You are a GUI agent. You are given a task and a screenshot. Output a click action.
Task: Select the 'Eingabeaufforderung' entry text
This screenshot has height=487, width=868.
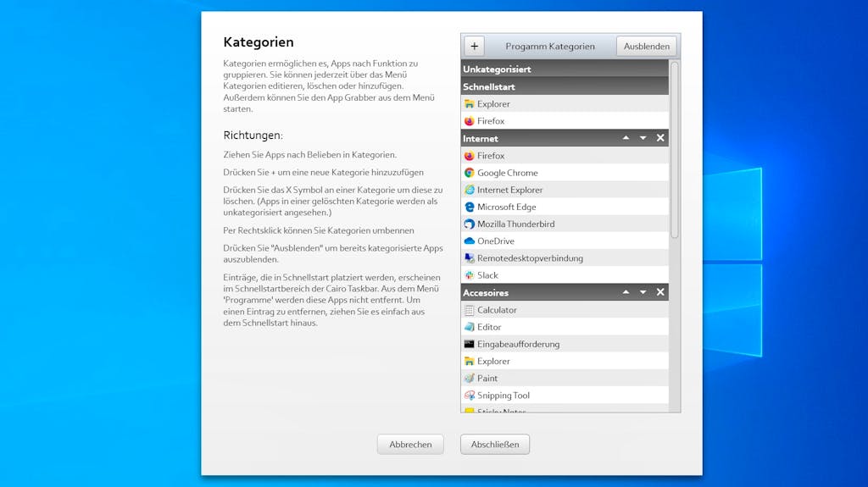point(519,344)
